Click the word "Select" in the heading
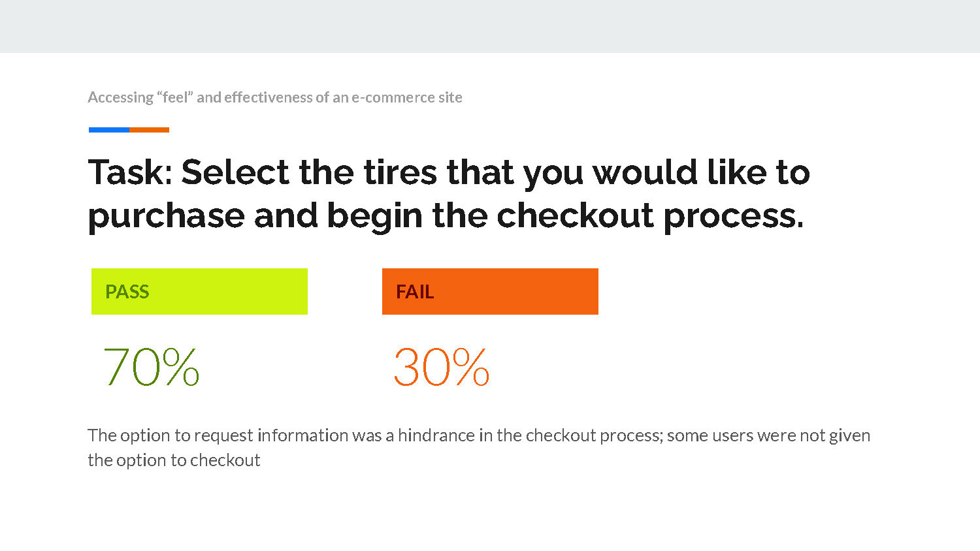 point(235,172)
